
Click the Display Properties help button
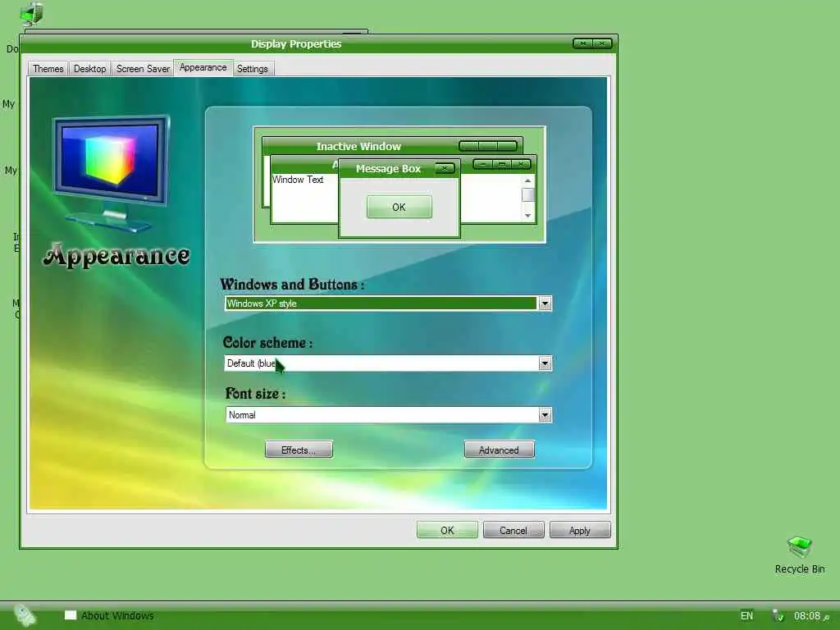(x=583, y=43)
